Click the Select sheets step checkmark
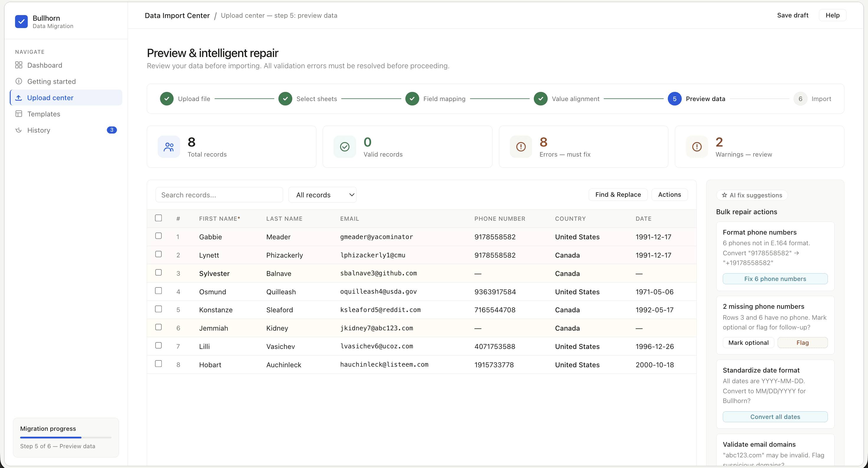 [285, 99]
